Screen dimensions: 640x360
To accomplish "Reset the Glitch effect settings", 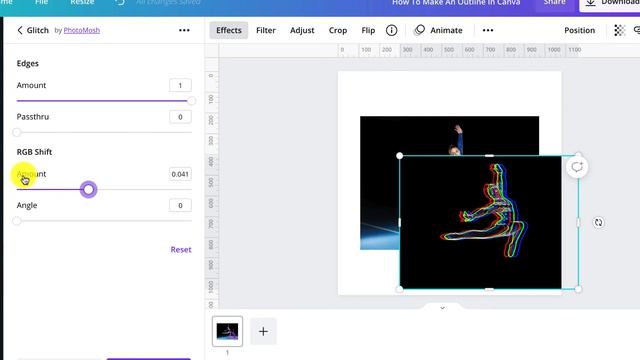I will point(181,249).
